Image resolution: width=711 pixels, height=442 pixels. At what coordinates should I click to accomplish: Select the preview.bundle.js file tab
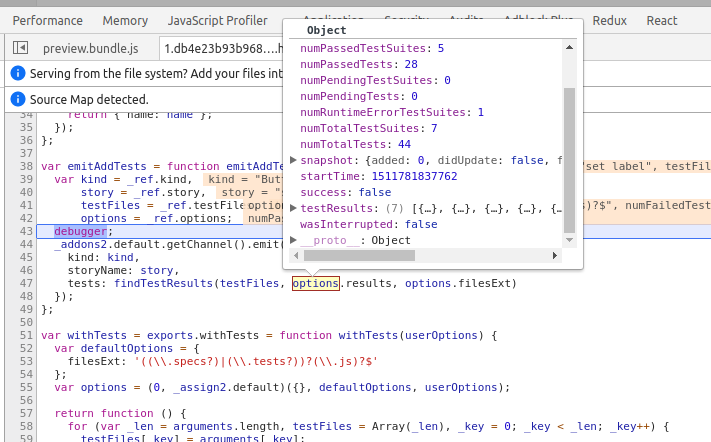(91, 49)
